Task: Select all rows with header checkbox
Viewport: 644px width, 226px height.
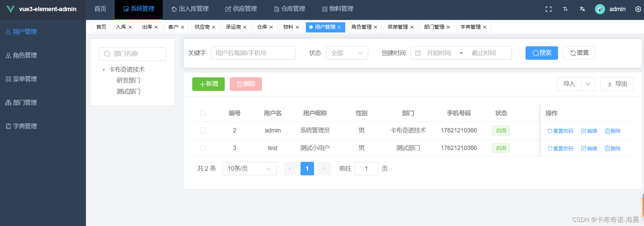Action: pos(203,113)
